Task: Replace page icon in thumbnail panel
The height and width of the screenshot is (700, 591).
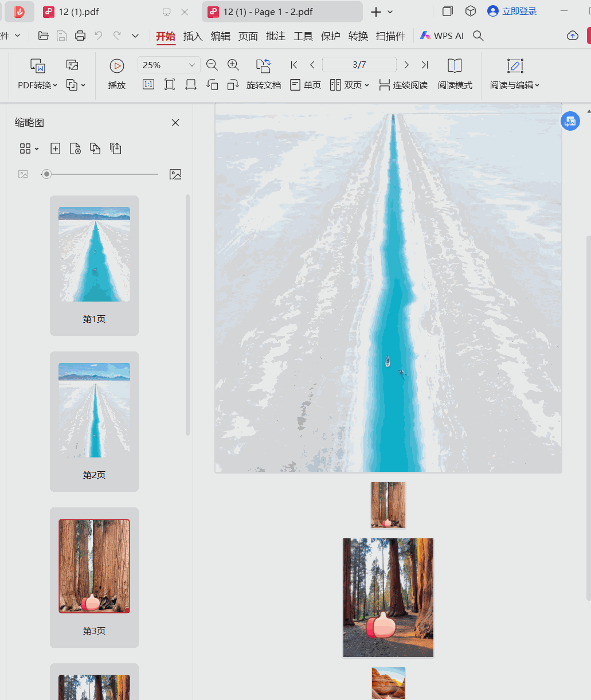Action: (95, 148)
